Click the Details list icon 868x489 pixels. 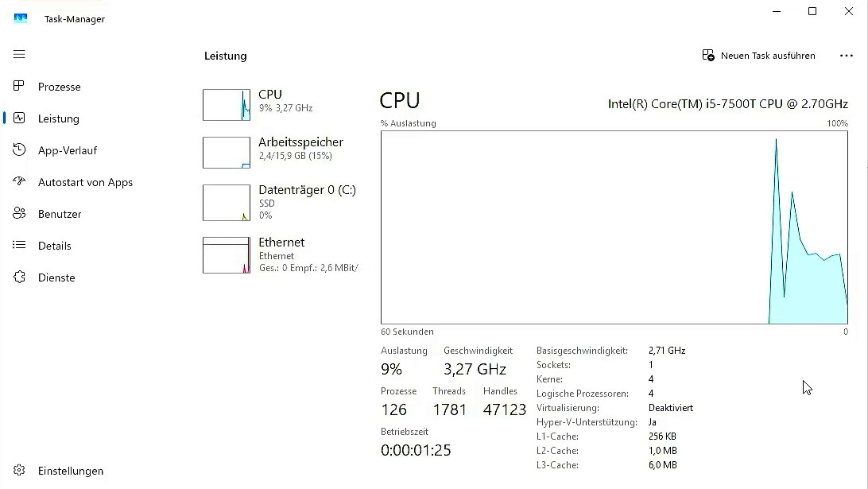(20, 246)
